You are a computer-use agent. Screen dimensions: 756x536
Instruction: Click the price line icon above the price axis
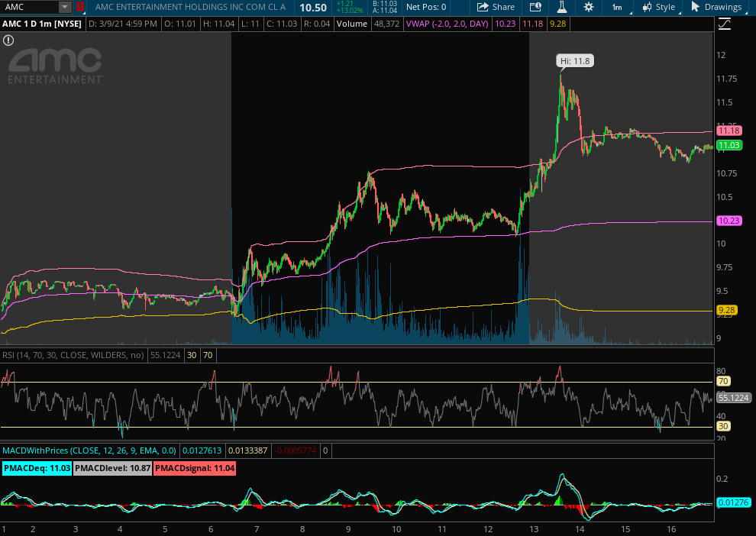pos(724,24)
